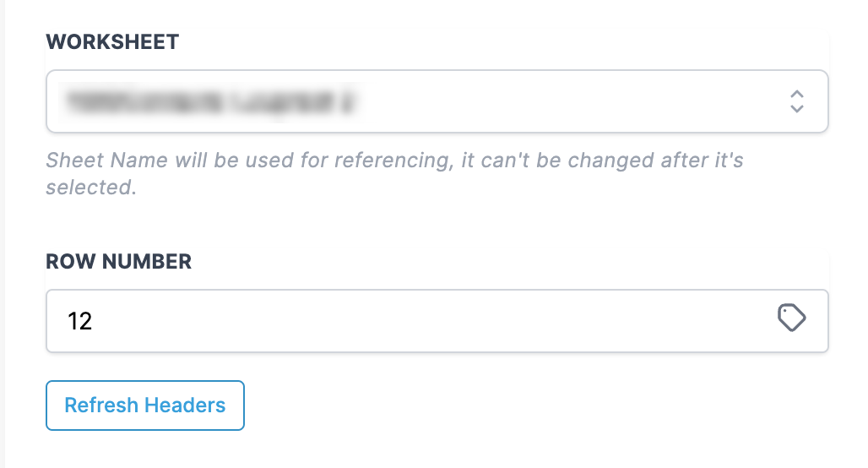868x468 pixels.
Task: Click empty space inside Row Number field
Action: (507, 321)
